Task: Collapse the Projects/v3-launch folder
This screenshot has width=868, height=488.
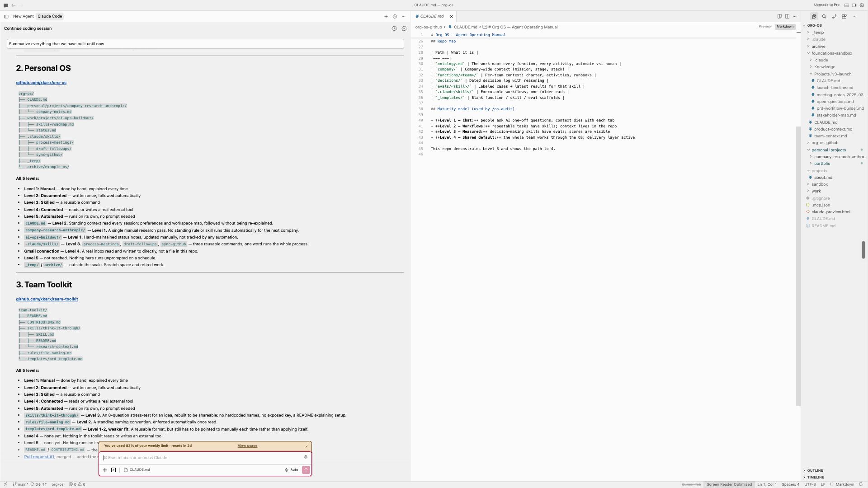Action: click(x=835, y=74)
